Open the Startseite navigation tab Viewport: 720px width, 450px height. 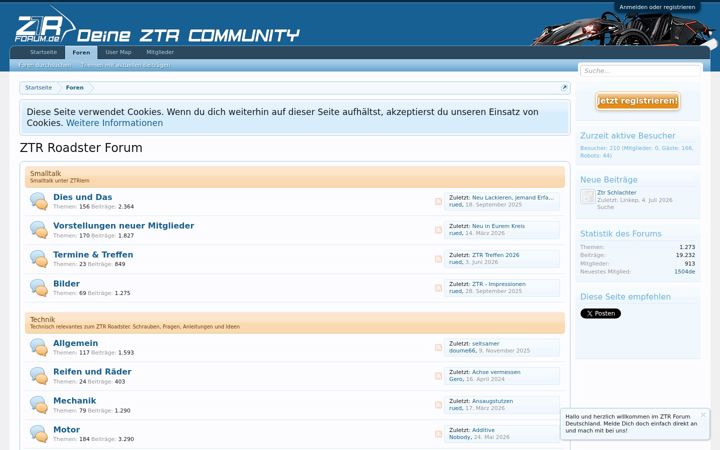44,52
